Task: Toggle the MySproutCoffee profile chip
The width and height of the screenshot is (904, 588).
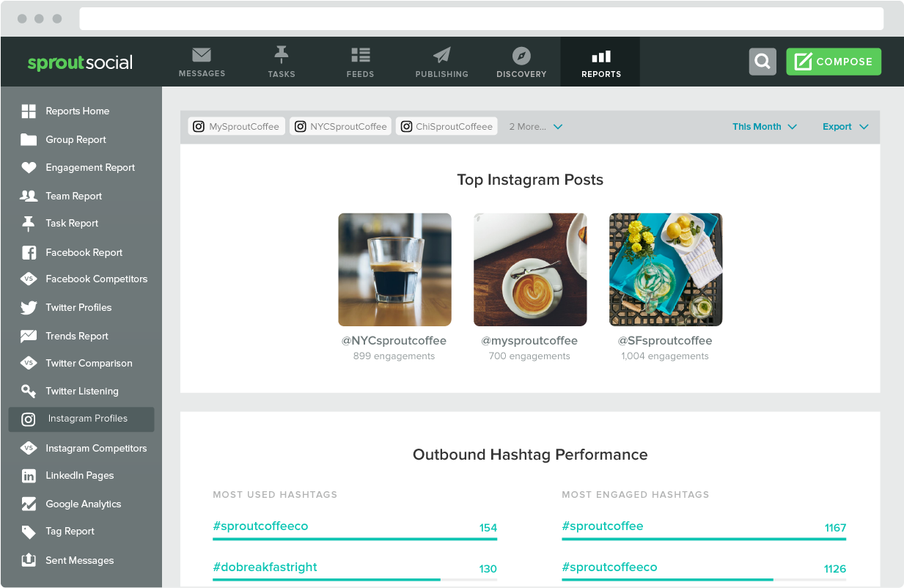Action: click(x=236, y=127)
